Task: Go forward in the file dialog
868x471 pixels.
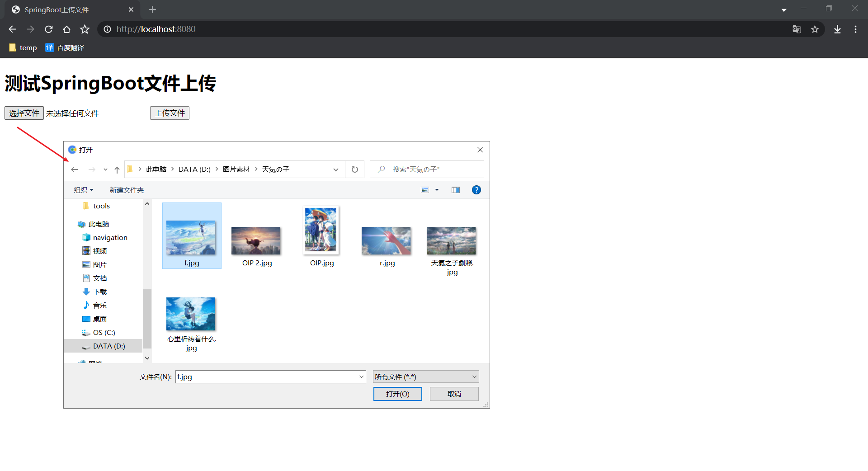Action: point(92,170)
